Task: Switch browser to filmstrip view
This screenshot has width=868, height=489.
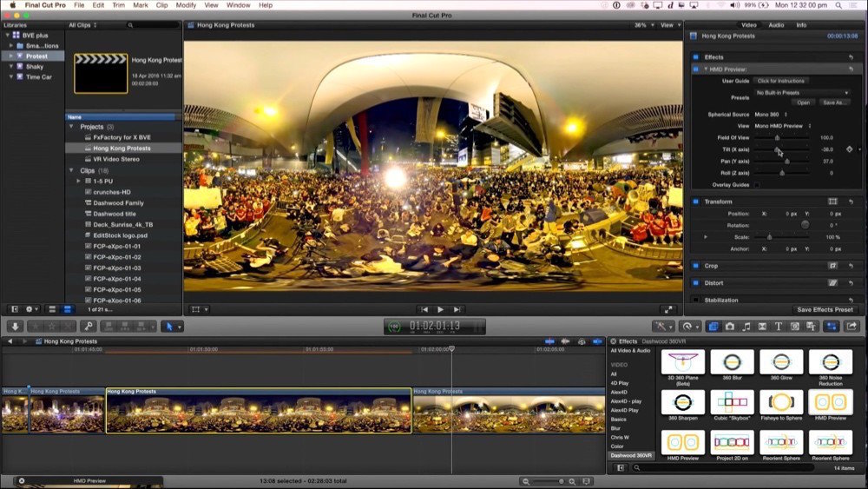Action: (x=52, y=309)
